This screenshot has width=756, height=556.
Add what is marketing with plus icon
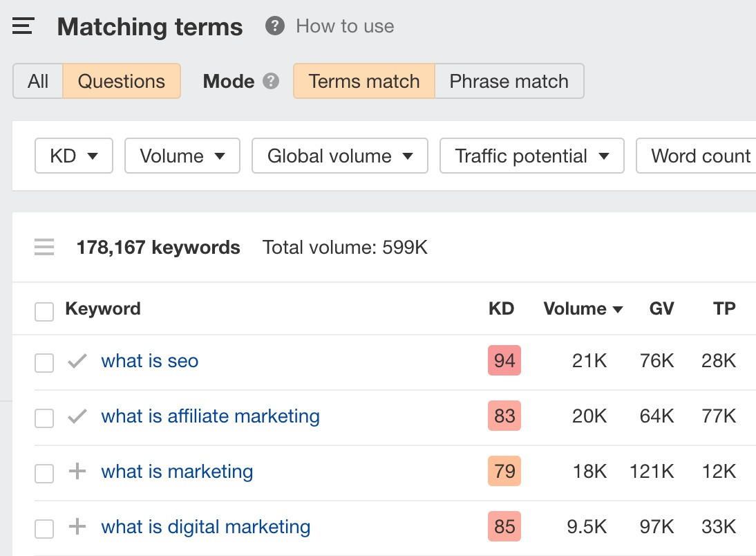pos(77,472)
